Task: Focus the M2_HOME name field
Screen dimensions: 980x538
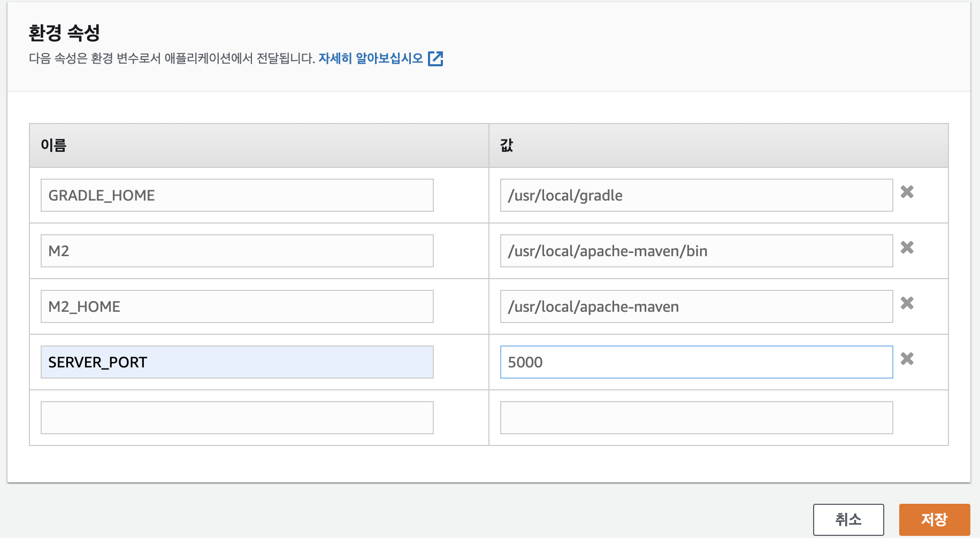Action: [x=237, y=306]
